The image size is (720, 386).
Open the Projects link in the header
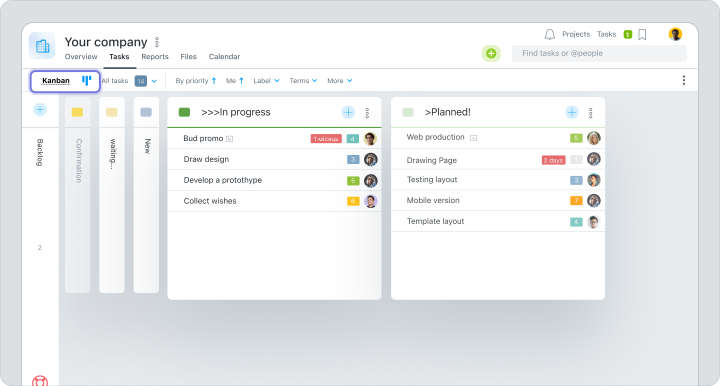click(x=576, y=34)
